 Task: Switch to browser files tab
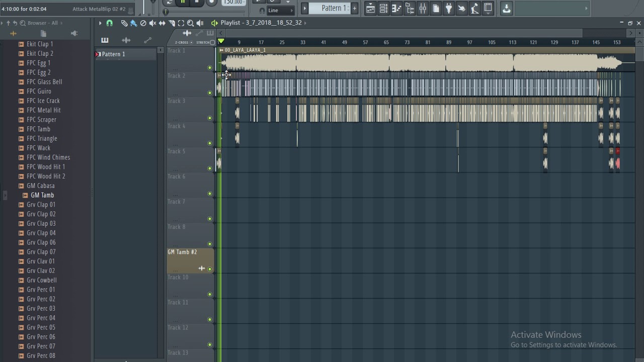click(43, 34)
